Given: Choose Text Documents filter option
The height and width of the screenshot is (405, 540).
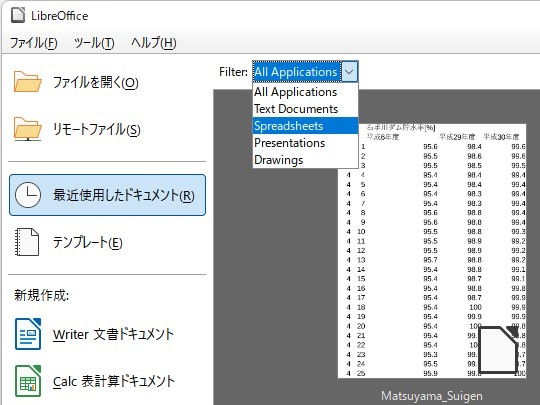Looking at the screenshot, I should [305, 109].
